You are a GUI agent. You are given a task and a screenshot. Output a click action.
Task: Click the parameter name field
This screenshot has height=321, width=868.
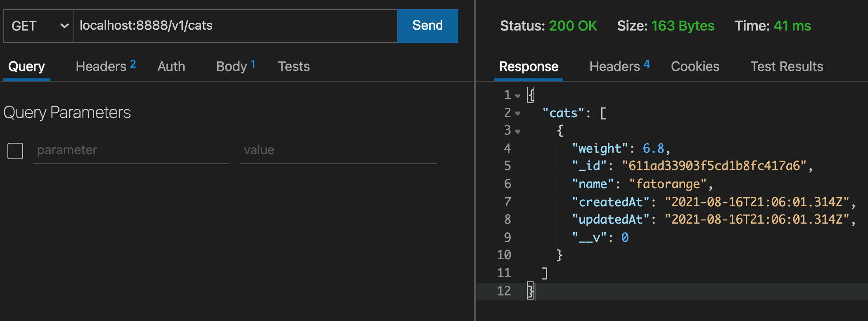(131, 150)
